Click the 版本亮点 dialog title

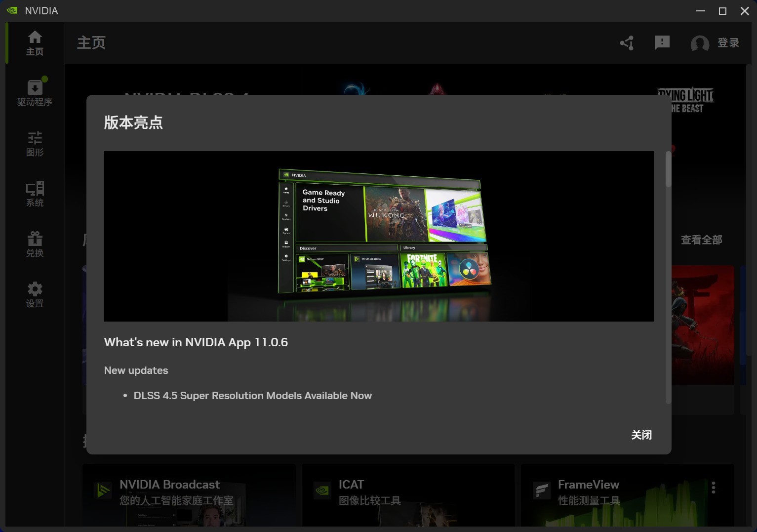tap(133, 123)
